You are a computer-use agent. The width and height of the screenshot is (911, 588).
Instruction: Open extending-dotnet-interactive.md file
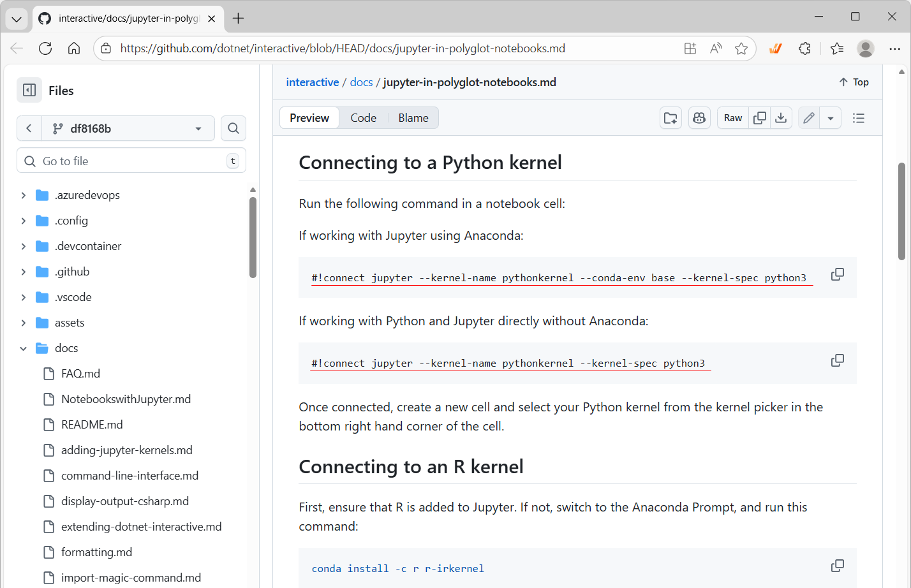(141, 527)
